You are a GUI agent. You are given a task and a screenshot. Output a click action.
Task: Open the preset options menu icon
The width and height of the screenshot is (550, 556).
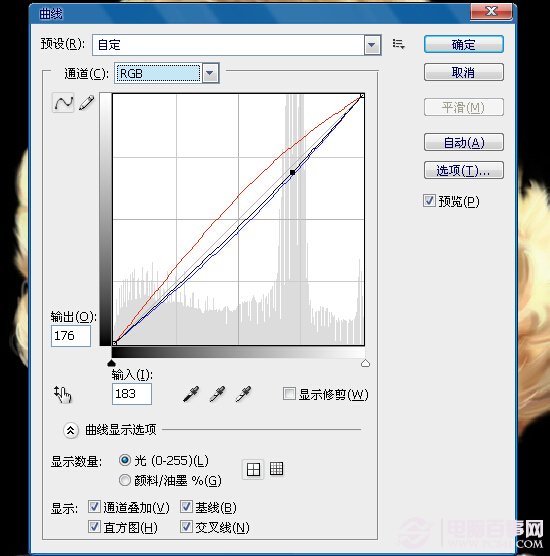[399, 44]
